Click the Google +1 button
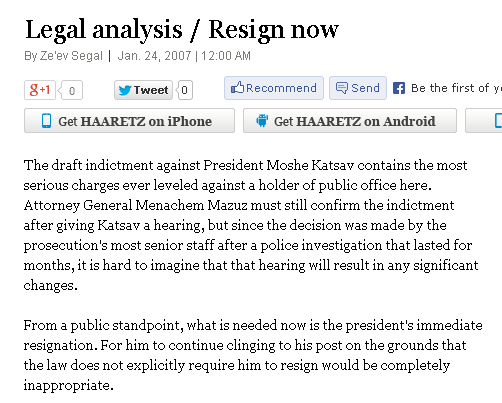This screenshot has width=502, height=403. point(40,90)
